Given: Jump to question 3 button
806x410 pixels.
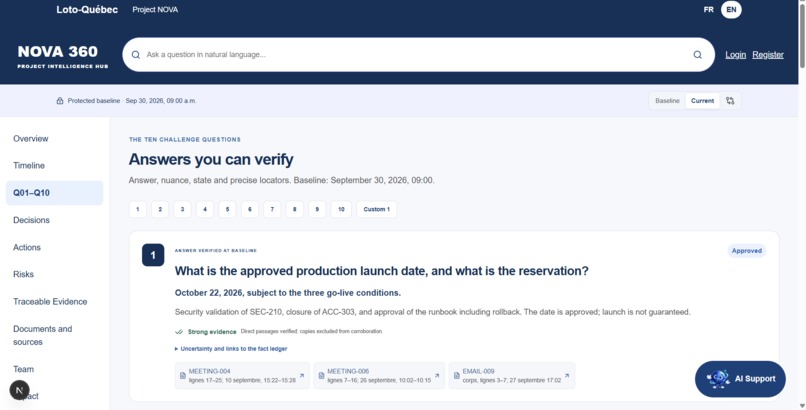Looking at the screenshot, I should pyautogui.click(x=182, y=209).
